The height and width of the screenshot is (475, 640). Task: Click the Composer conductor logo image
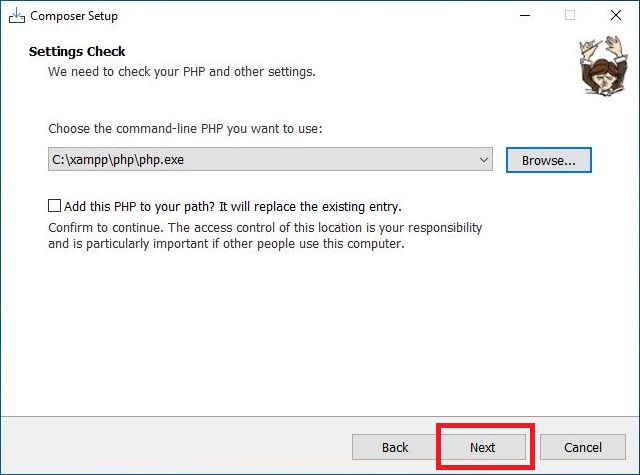click(603, 65)
